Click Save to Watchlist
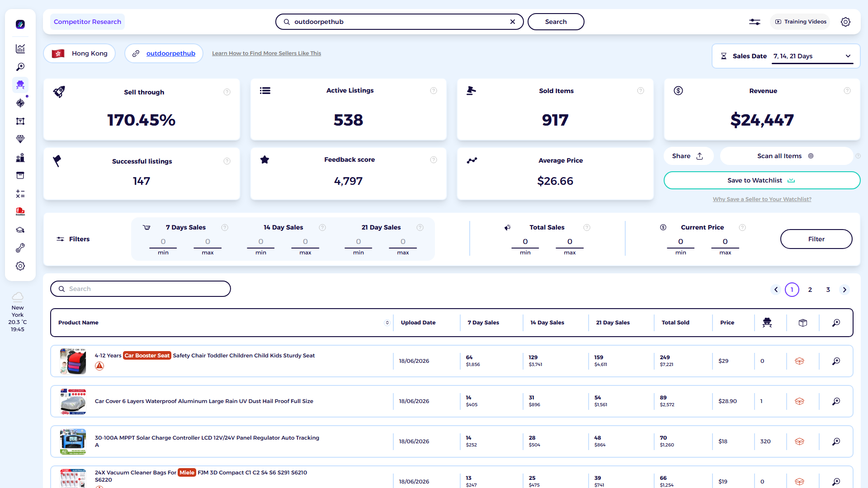Image resolution: width=868 pixels, height=488 pixels. (x=762, y=180)
